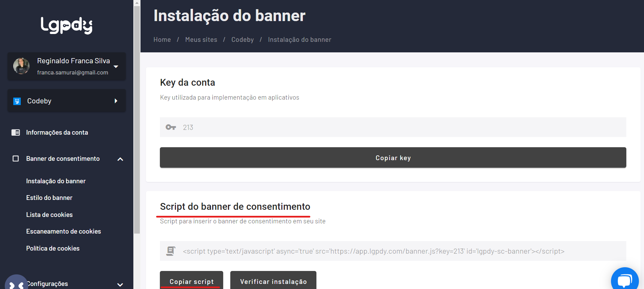The height and width of the screenshot is (289, 644).
Task: Click the Codeby site icon
Action: coord(17,101)
